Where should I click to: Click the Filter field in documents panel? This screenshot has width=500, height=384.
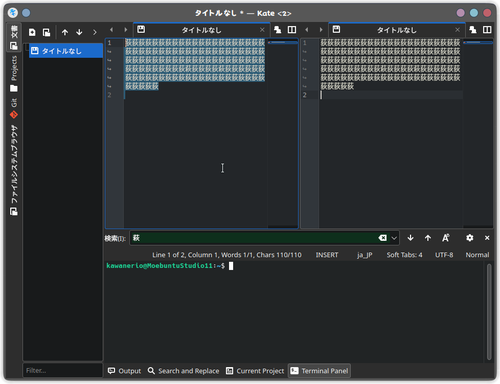tap(63, 371)
